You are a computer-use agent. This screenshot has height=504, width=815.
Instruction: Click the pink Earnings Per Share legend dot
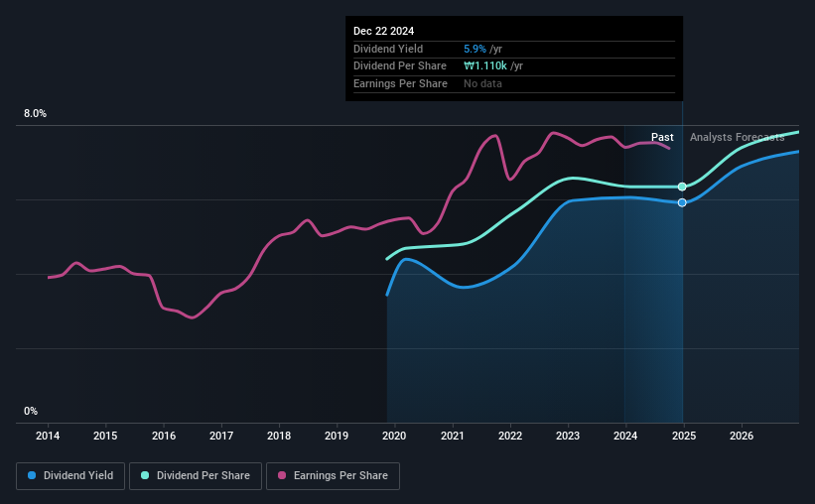pos(282,475)
